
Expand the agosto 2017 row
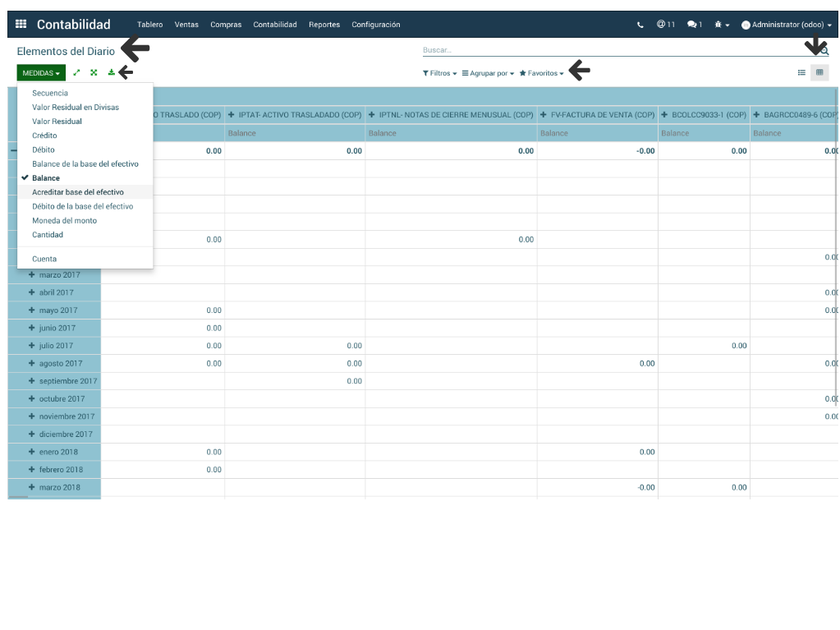tap(61, 363)
